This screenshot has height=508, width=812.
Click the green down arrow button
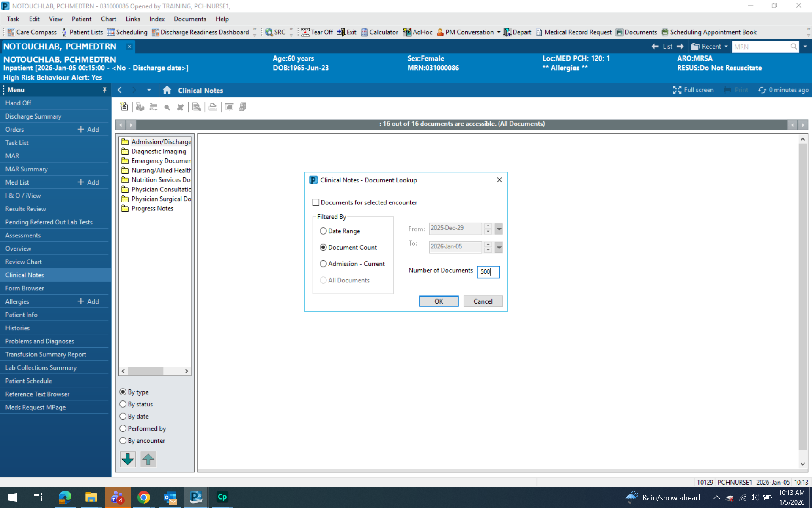point(128,459)
